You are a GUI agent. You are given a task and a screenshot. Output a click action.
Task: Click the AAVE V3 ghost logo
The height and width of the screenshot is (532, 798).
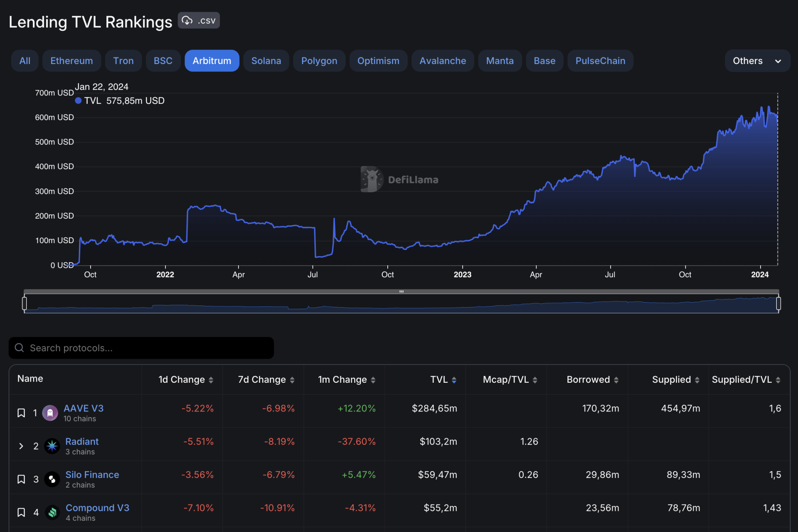click(50, 413)
